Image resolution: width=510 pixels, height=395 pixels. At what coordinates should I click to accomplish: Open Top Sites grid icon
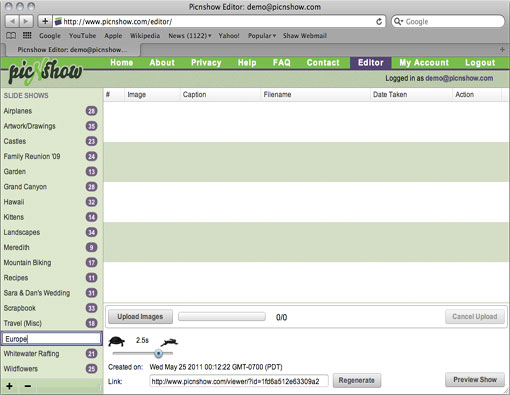pos(27,35)
